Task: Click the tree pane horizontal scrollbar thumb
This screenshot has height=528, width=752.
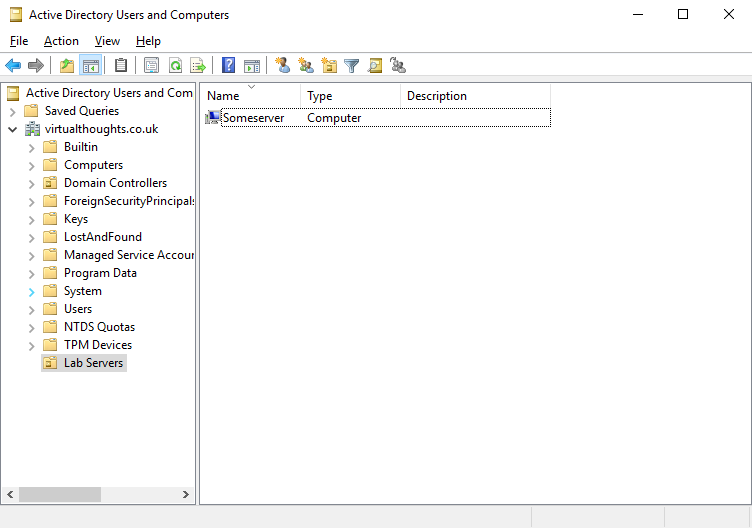Action: (x=60, y=494)
